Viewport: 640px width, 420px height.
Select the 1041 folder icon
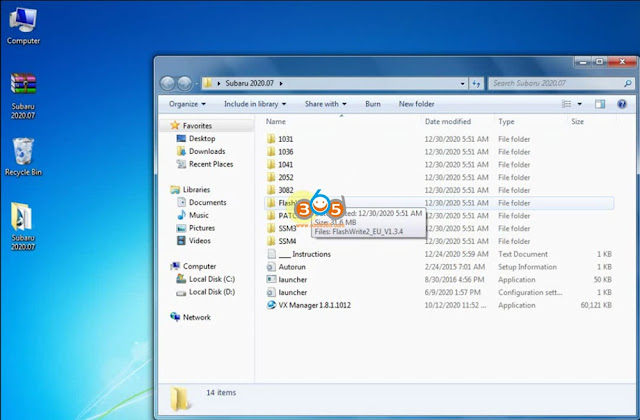pos(271,164)
